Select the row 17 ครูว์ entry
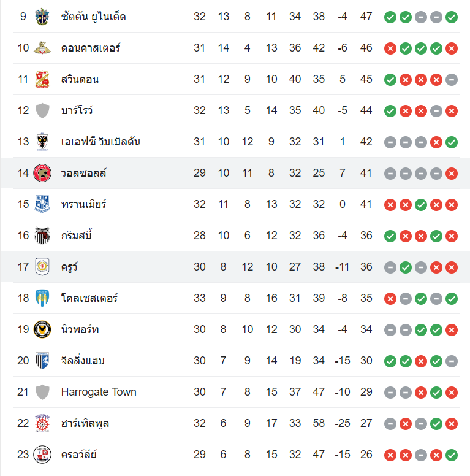This screenshot has width=470, height=476. tap(69, 267)
